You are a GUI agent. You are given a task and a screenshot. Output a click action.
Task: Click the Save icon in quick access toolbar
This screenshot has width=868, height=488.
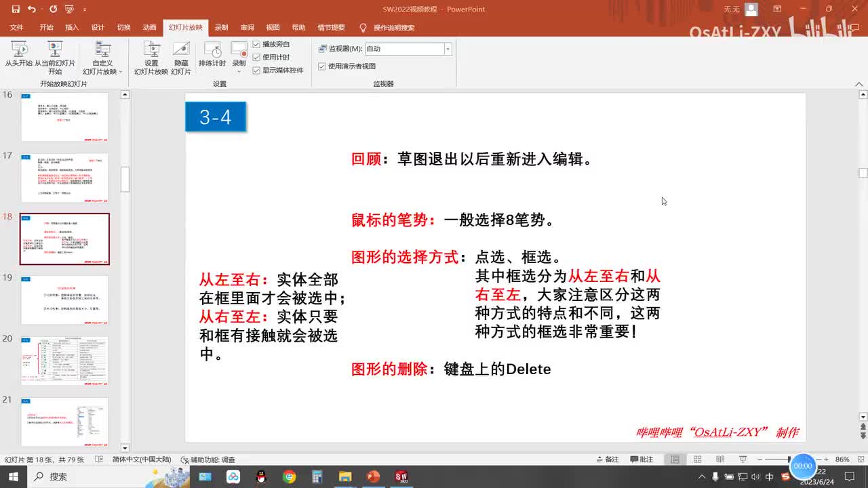(x=16, y=9)
